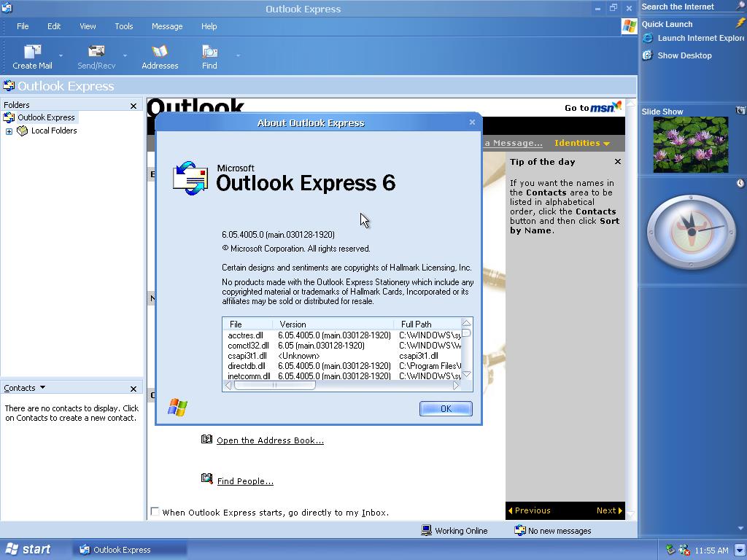Close the About Outlook Express dialog

(472, 122)
